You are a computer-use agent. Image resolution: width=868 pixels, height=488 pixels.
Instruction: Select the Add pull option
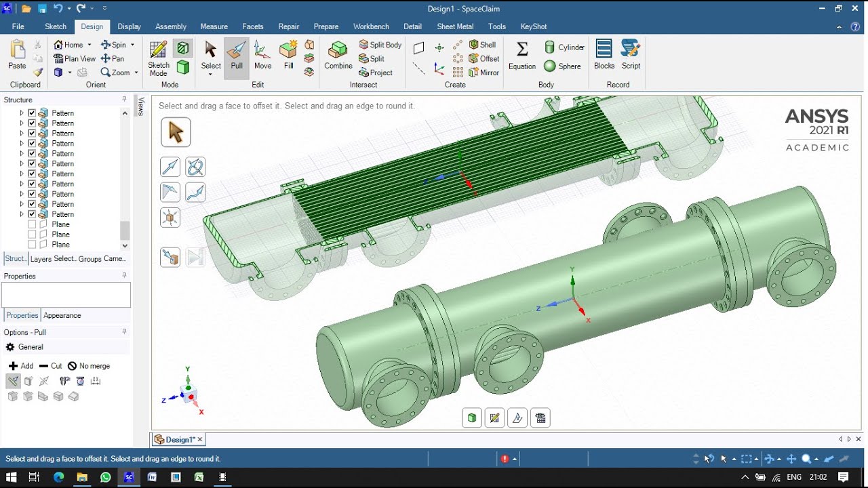[20, 365]
